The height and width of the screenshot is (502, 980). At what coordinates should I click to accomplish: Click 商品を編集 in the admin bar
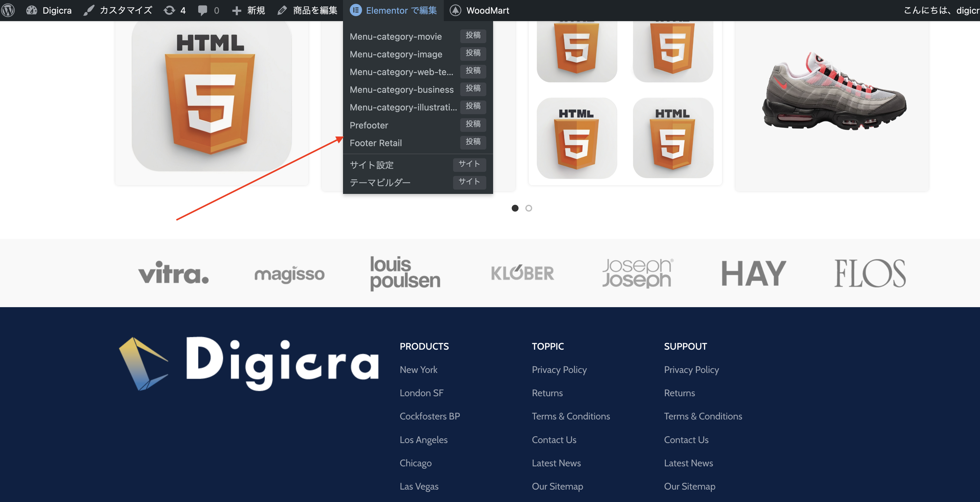coord(307,10)
